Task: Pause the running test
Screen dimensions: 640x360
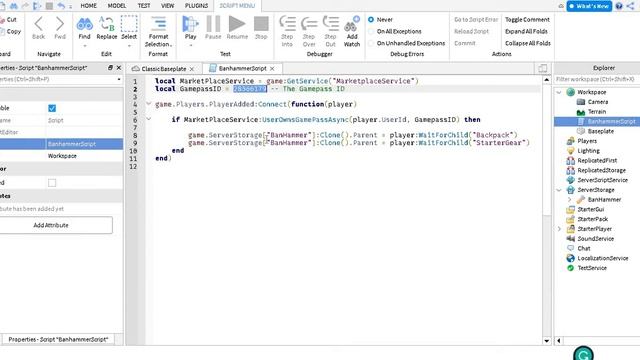Action: [x=213, y=28]
